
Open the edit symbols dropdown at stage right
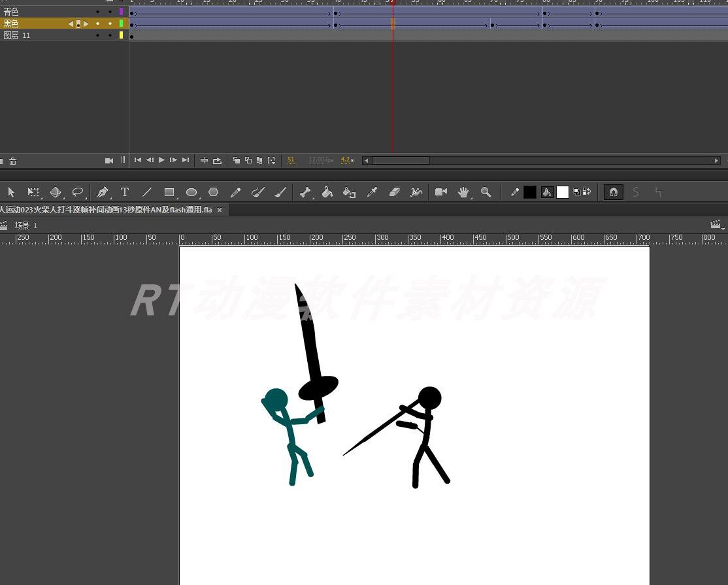717,225
